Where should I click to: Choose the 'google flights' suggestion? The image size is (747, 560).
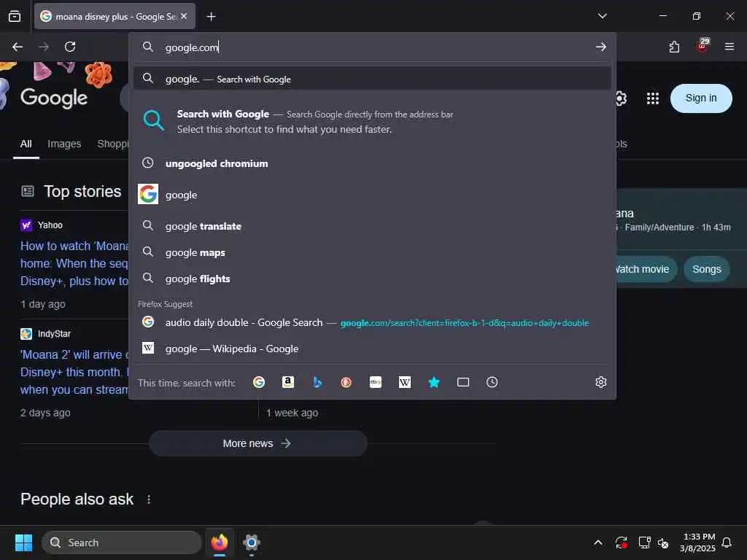372,279
